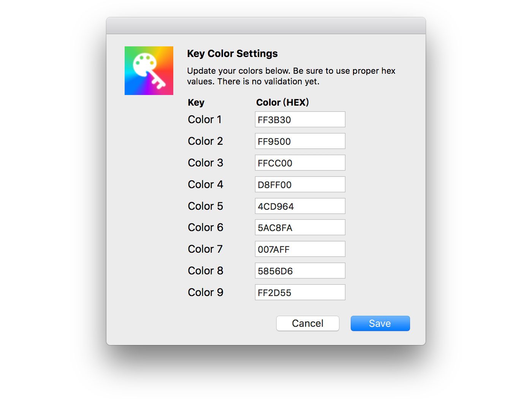Click into the Color 4 hex box
The image size is (532, 399).
pos(300,184)
